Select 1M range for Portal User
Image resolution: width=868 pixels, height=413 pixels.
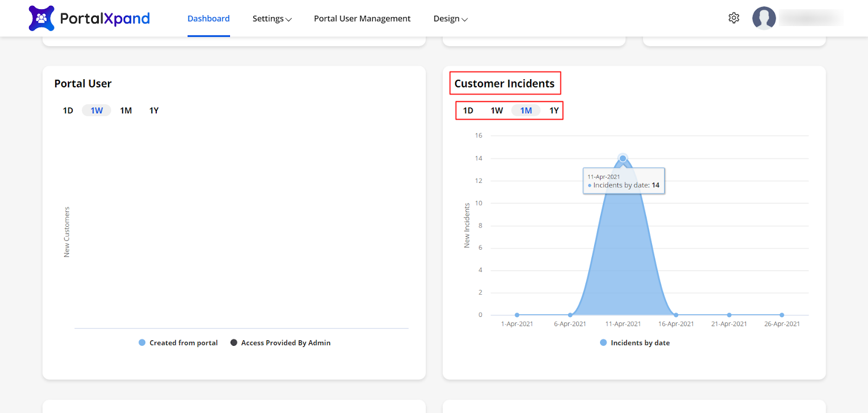point(126,111)
